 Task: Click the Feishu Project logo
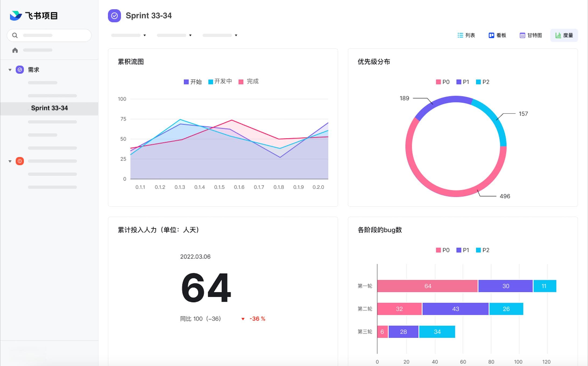point(34,16)
